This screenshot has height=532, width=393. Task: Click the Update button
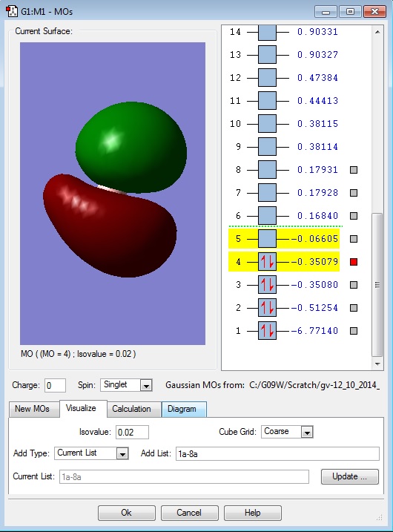click(x=349, y=476)
